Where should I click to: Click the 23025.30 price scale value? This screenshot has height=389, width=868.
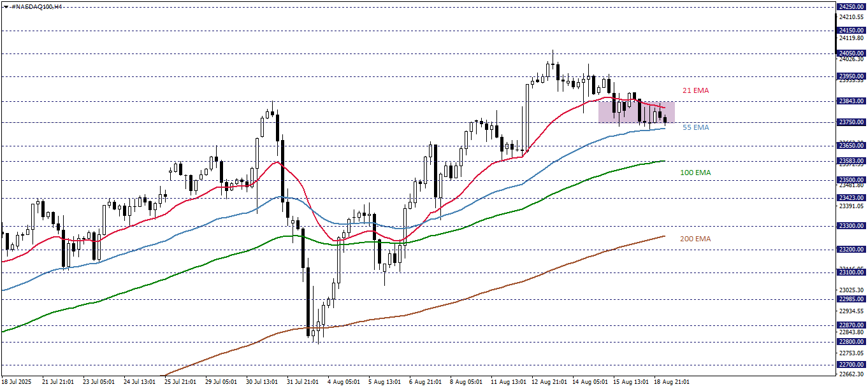click(x=852, y=290)
